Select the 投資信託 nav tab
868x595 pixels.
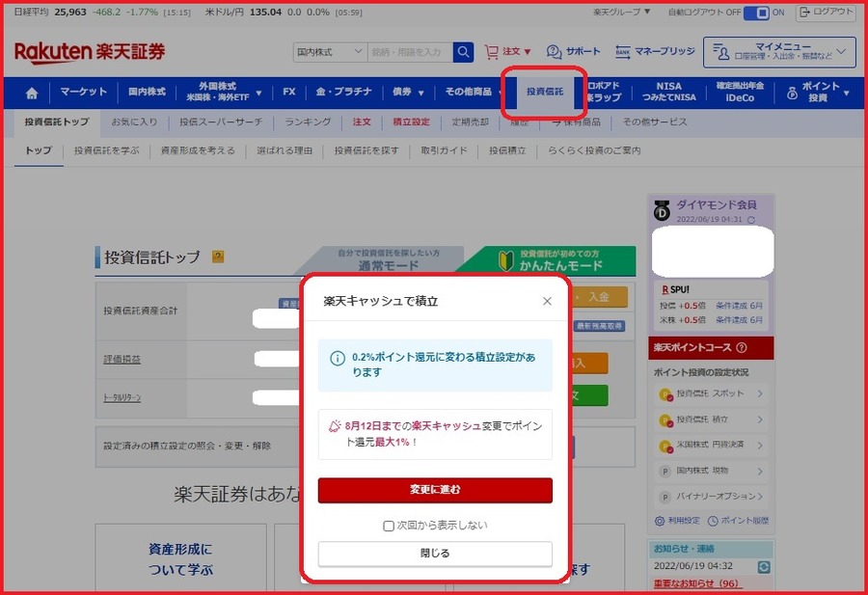point(545,92)
